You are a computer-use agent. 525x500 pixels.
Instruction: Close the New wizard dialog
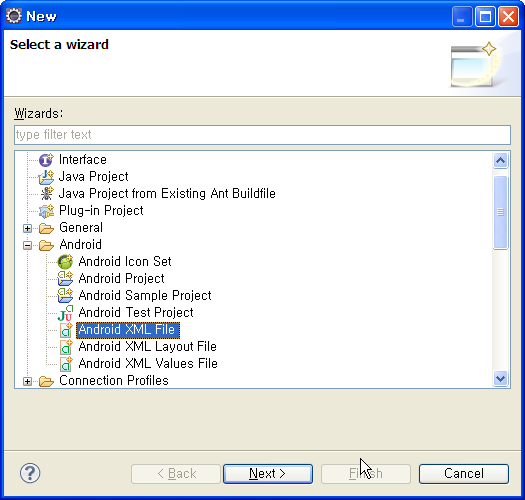point(508,16)
